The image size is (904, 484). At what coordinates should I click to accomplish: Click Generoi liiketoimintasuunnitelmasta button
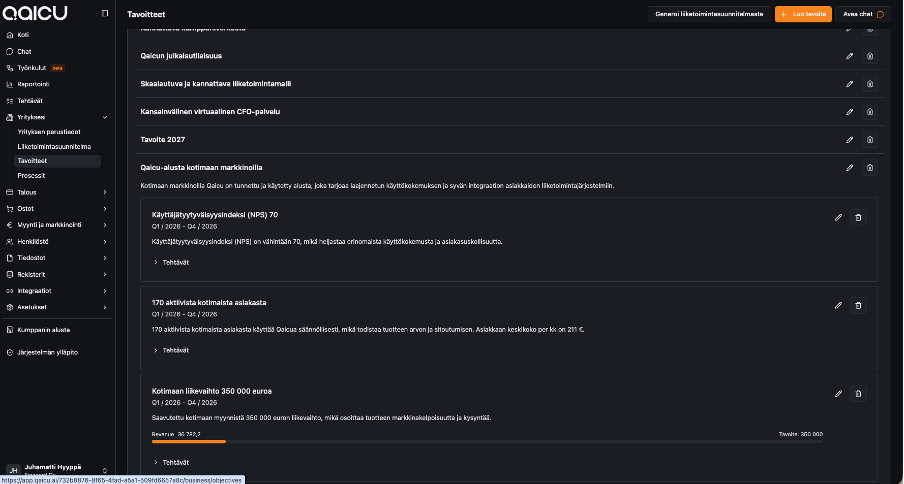pyautogui.click(x=695, y=14)
